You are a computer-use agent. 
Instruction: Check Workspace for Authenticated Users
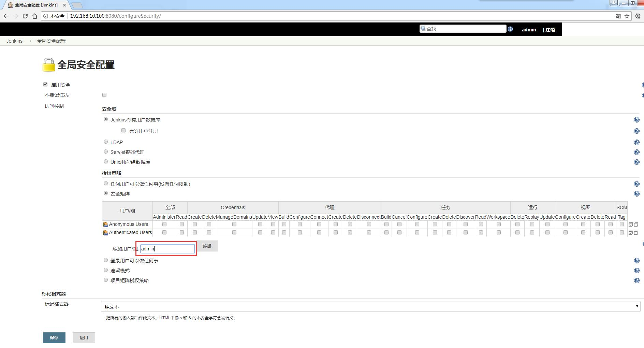point(499,232)
